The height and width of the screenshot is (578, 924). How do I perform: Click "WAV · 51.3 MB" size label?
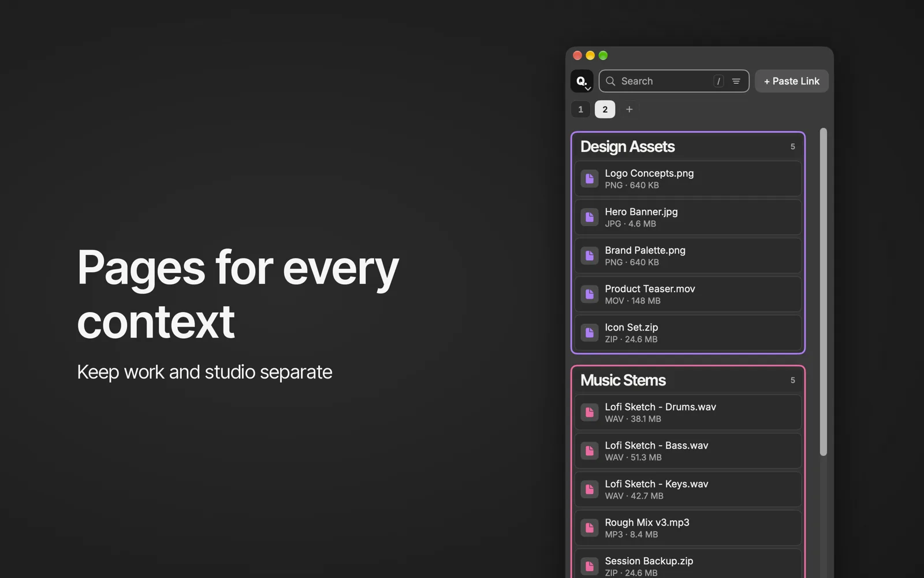(633, 457)
